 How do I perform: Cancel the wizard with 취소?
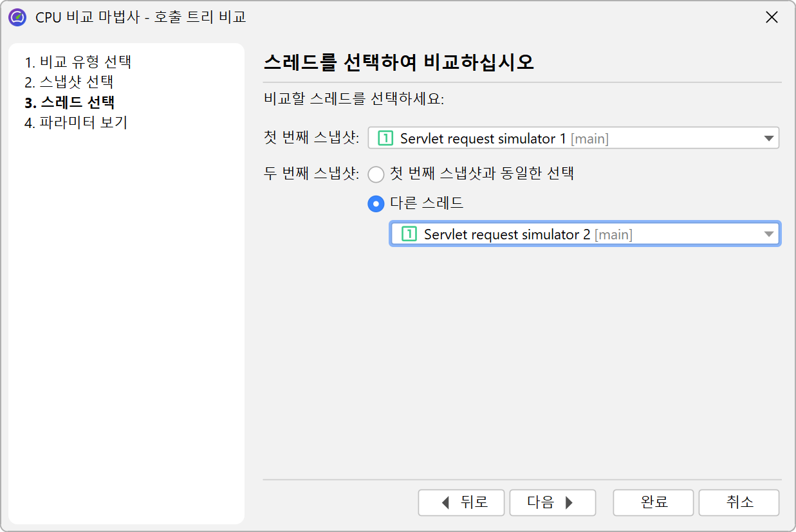739,502
